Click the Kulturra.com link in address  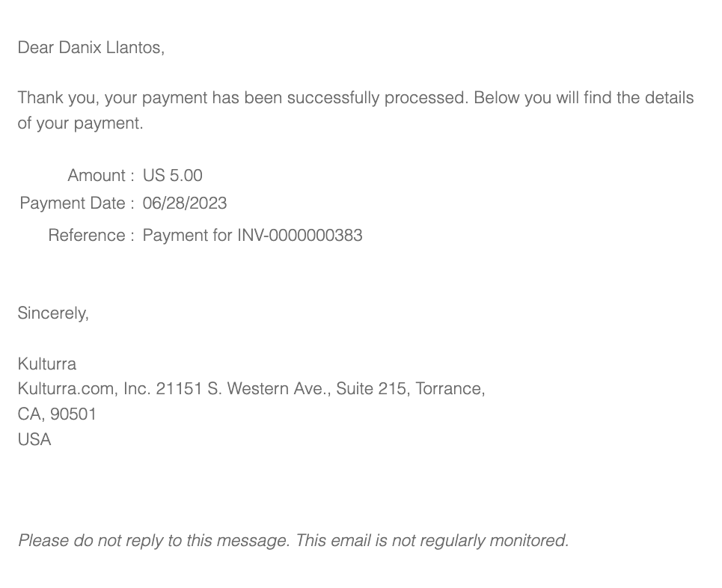coord(67,389)
